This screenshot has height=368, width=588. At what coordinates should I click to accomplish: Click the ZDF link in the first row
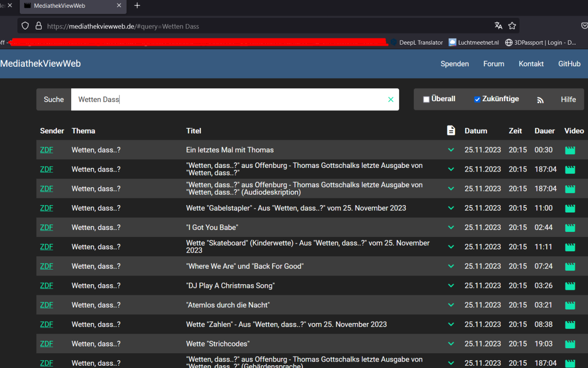(x=46, y=149)
